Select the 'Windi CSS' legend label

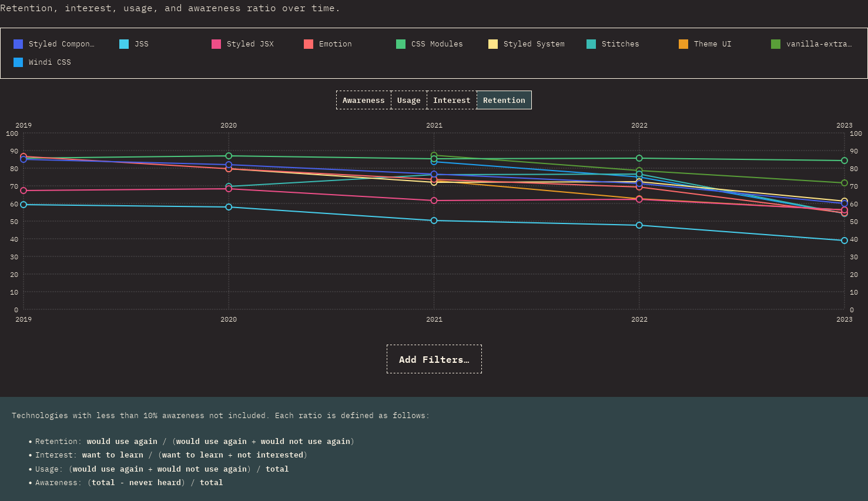(50, 62)
